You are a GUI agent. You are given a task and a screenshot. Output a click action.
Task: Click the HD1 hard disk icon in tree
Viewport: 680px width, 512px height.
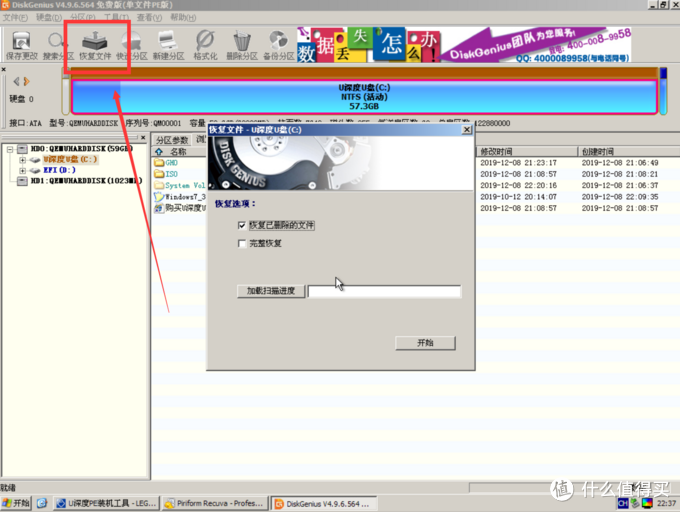(x=22, y=181)
